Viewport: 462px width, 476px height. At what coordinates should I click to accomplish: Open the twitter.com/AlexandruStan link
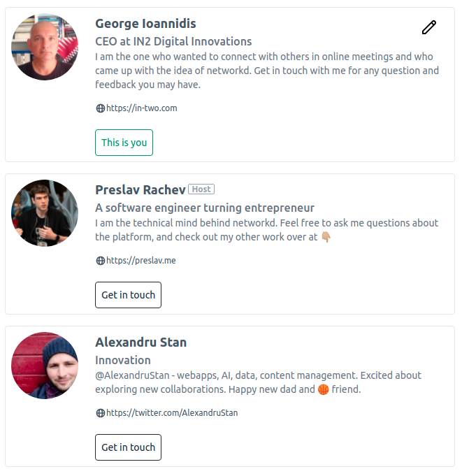point(171,413)
